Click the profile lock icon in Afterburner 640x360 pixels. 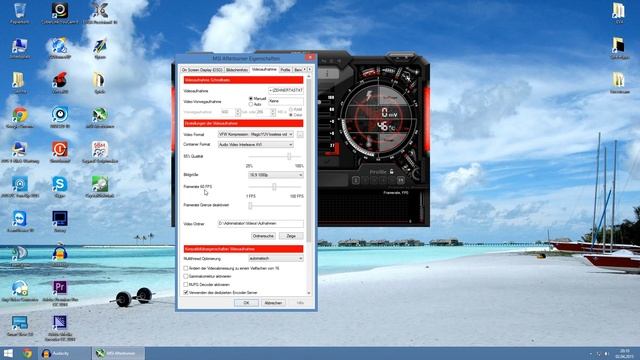click(391, 171)
